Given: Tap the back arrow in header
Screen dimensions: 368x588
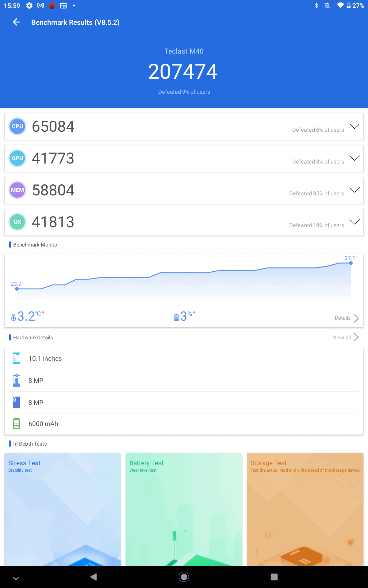Looking at the screenshot, I should point(17,22).
